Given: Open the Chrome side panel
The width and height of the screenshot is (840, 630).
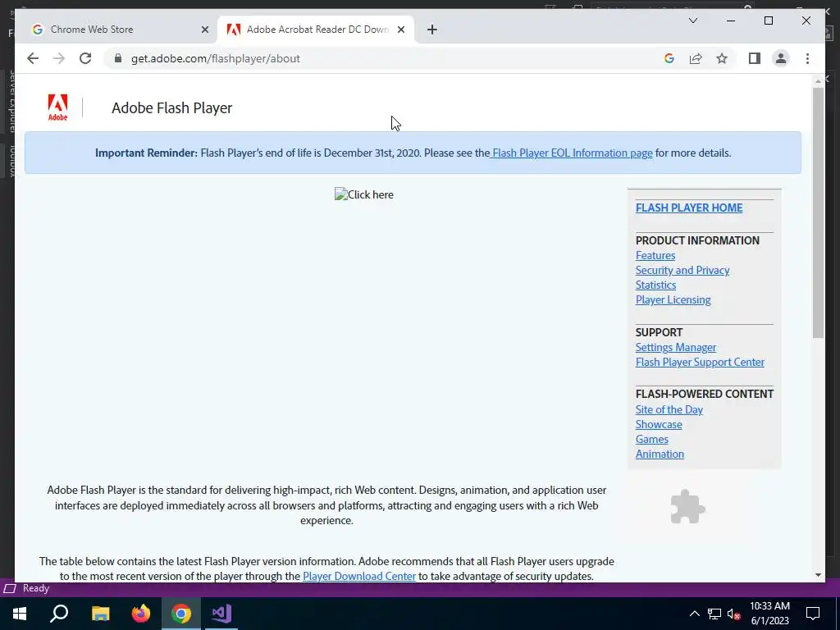Looking at the screenshot, I should click(755, 58).
